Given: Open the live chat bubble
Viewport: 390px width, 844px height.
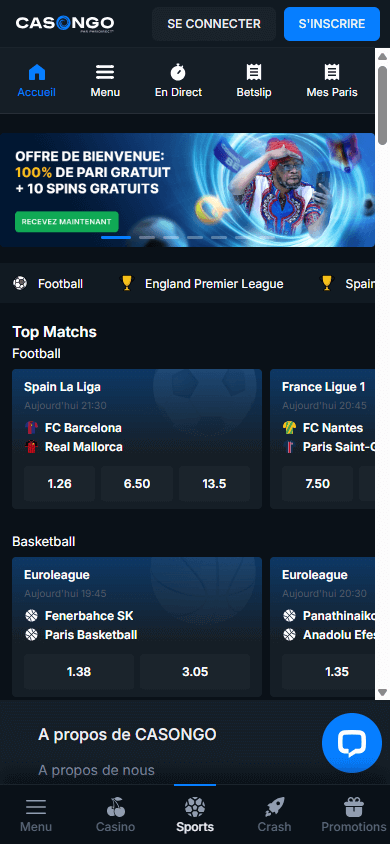Looking at the screenshot, I should 352,743.
